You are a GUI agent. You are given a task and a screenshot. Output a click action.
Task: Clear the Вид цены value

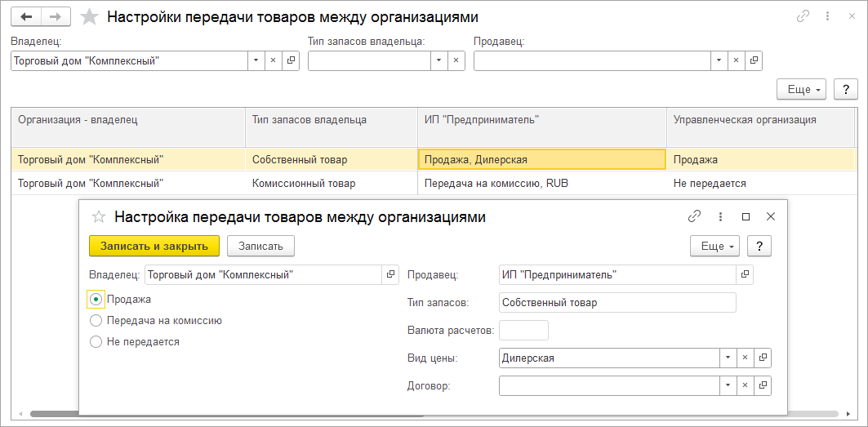745,358
